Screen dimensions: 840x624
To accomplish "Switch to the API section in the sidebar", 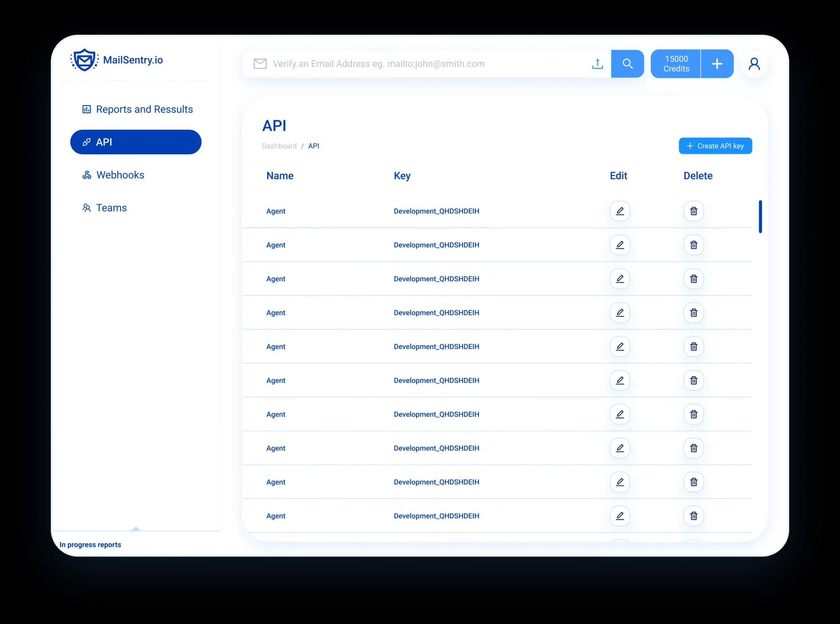I will coord(135,142).
